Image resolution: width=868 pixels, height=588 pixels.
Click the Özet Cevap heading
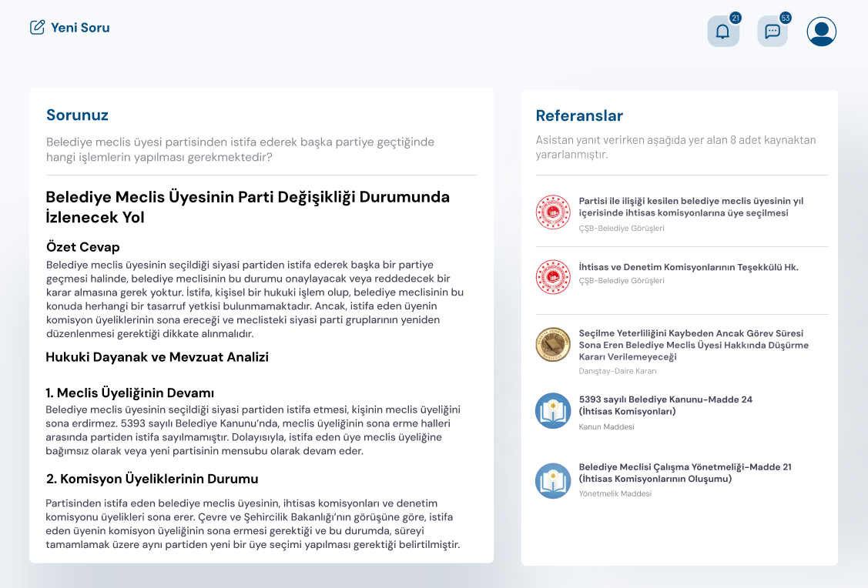pyautogui.click(x=83, y=247)
